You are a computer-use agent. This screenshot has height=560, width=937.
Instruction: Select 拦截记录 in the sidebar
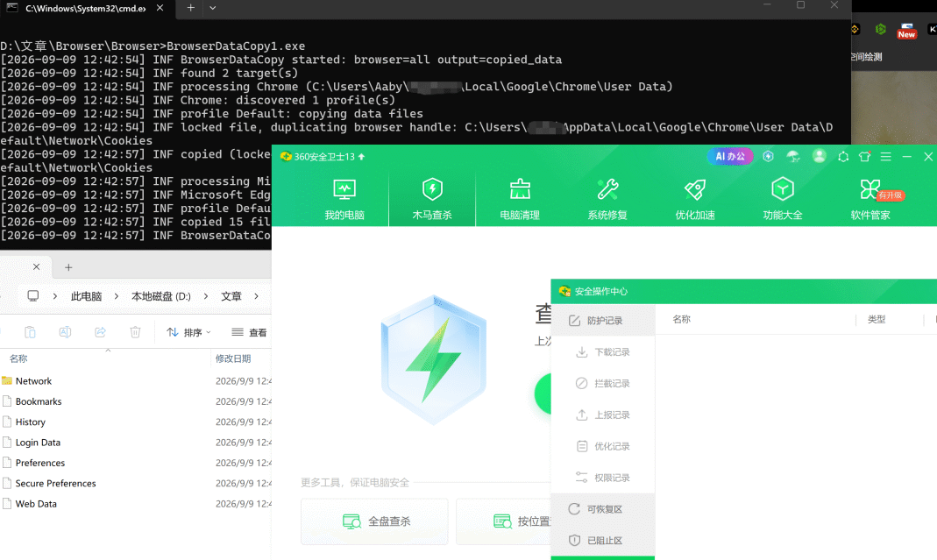(603, 383)
